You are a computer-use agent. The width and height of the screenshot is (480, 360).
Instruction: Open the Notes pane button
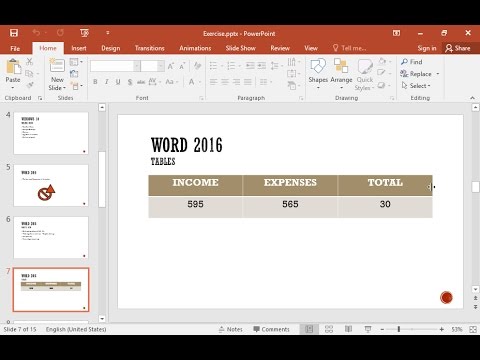(x=231, y=329)
